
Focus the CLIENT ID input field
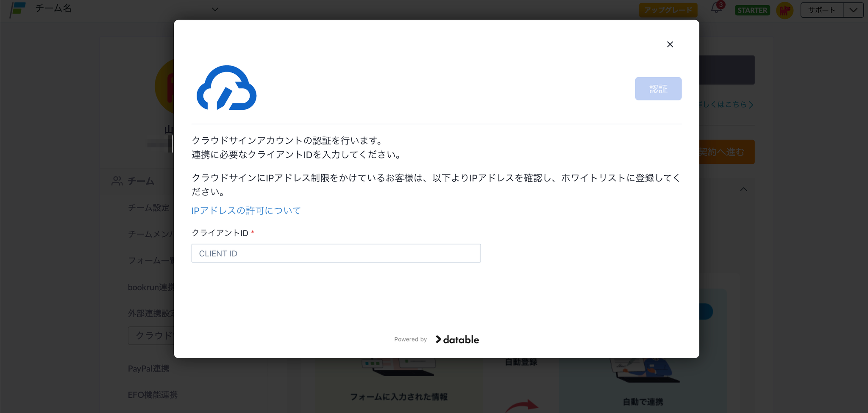point(336,253)
